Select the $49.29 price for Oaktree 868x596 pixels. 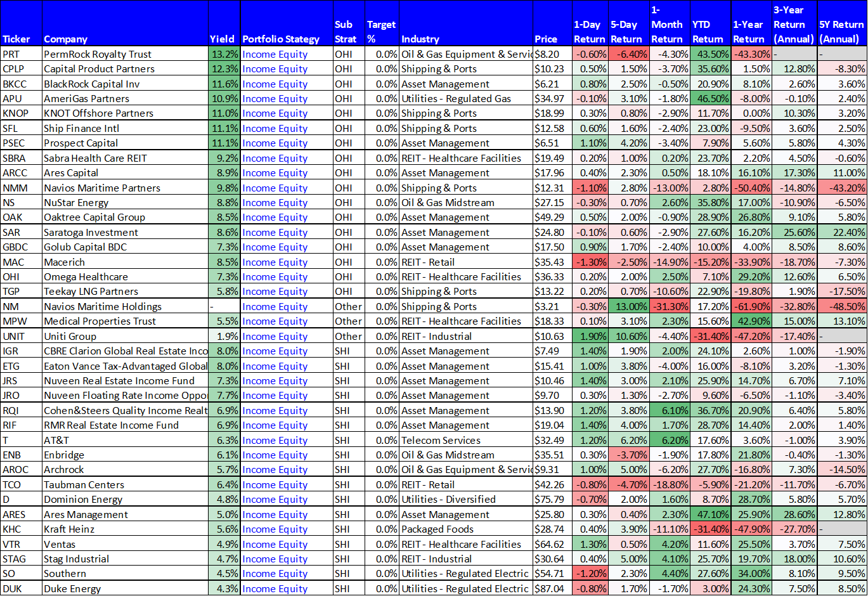point(552,217)
